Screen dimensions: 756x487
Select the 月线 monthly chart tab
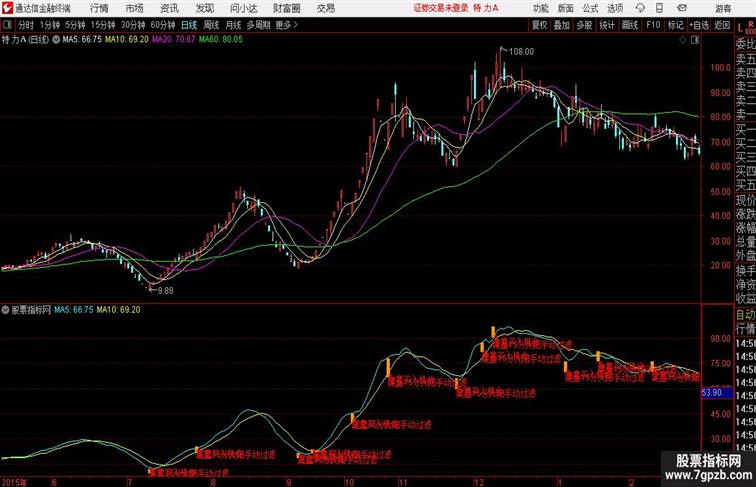pyautogui.click(x=233, y=25)
